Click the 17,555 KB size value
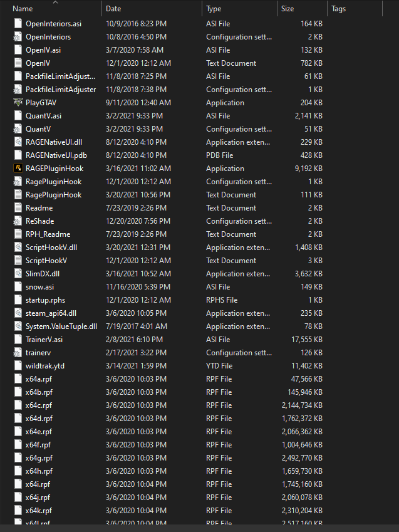 click(307, 340)
